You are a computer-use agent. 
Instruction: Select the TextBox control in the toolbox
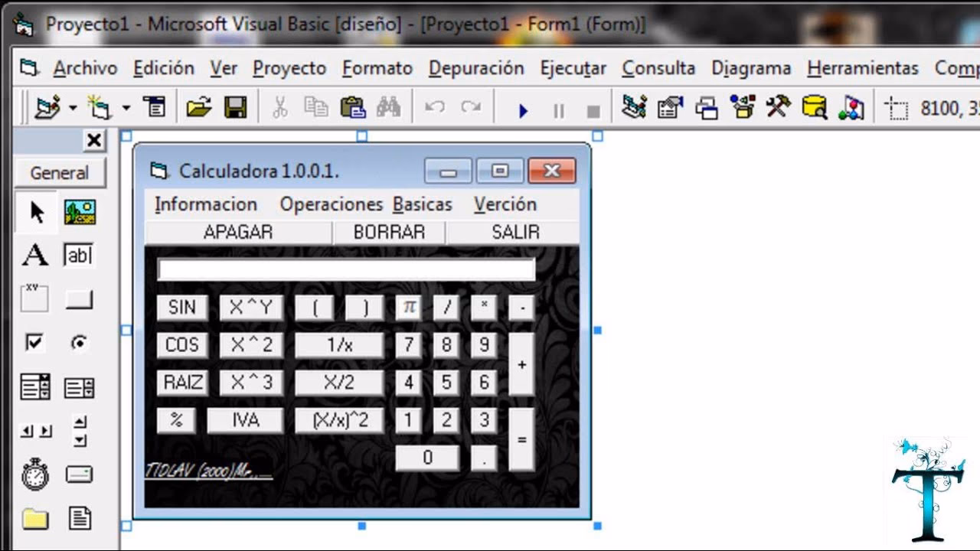click(x=80, y=255)
